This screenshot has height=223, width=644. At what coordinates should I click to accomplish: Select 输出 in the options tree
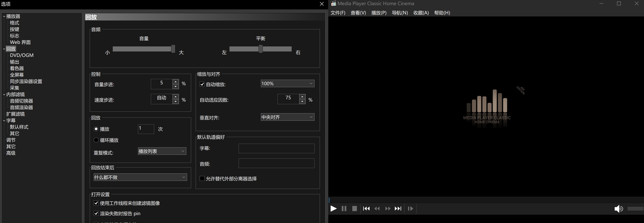tap(15, 62)
